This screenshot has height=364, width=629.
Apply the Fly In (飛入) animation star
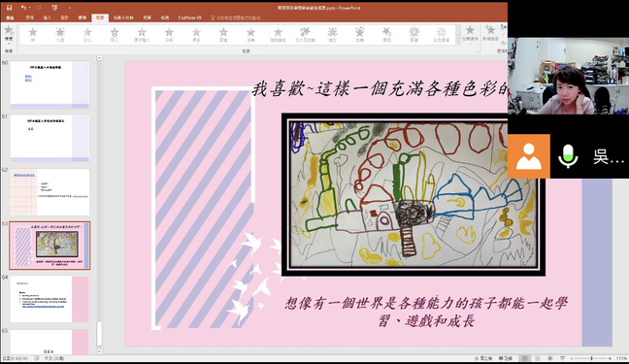(115, 35)
